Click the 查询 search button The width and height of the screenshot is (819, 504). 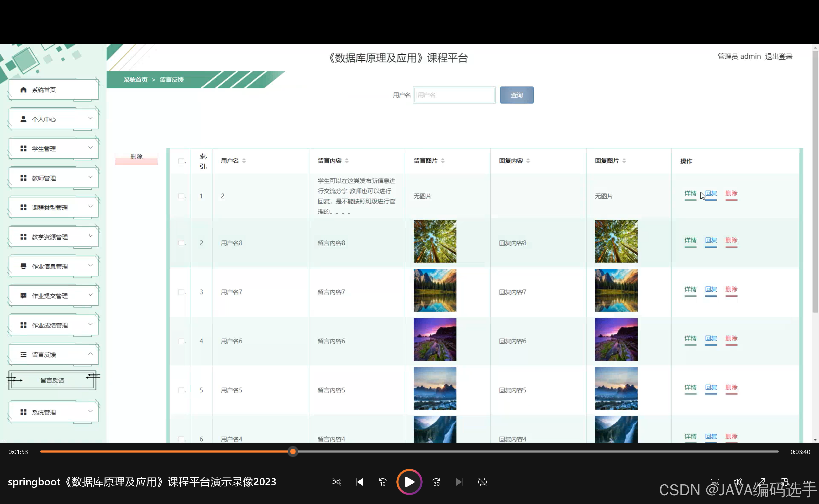click(x=517, y=95)
